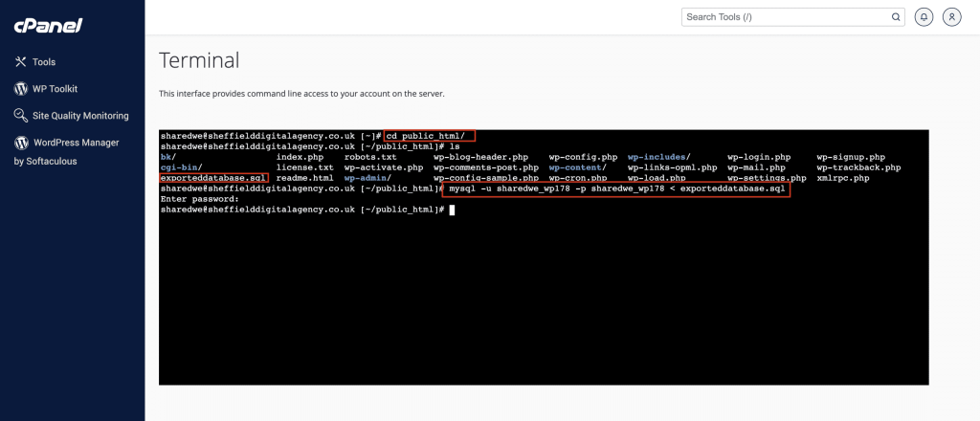Image resolution: width=980 pixels, height=421 pixels.
Task: Click wp-login.php in the listing
Action: (759, 157)
